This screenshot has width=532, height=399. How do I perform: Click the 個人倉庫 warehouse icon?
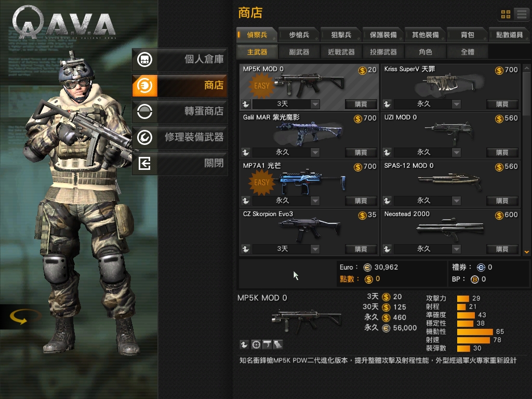pos(144,59)
